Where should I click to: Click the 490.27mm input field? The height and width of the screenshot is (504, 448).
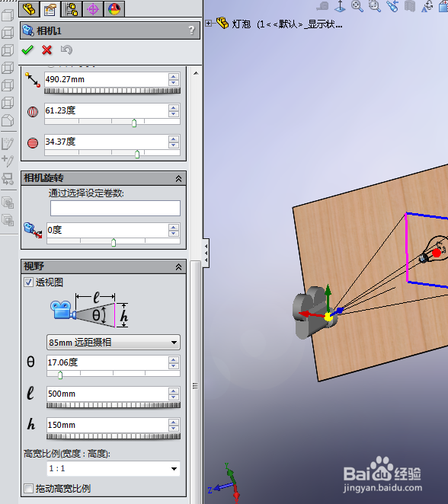pos(107,79)
